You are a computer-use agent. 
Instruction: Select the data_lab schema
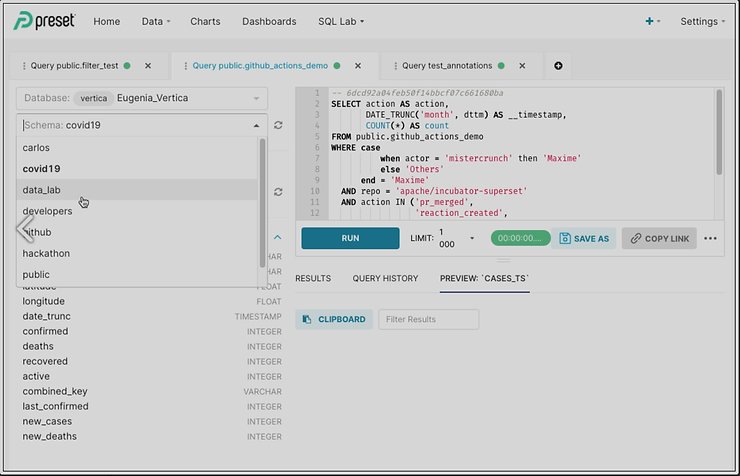137,190
